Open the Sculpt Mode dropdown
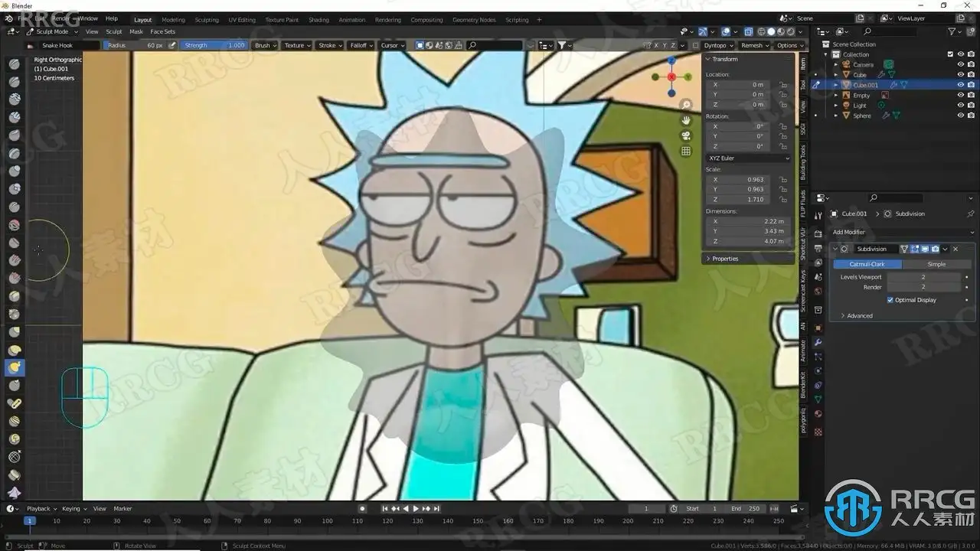The height and width of the screenshot is (551, 980). (x=52, y=31)
